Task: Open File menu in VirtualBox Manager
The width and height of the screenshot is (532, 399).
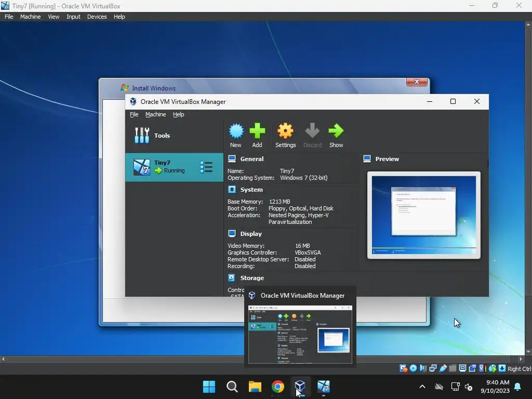Action: (x=134, y=114)
